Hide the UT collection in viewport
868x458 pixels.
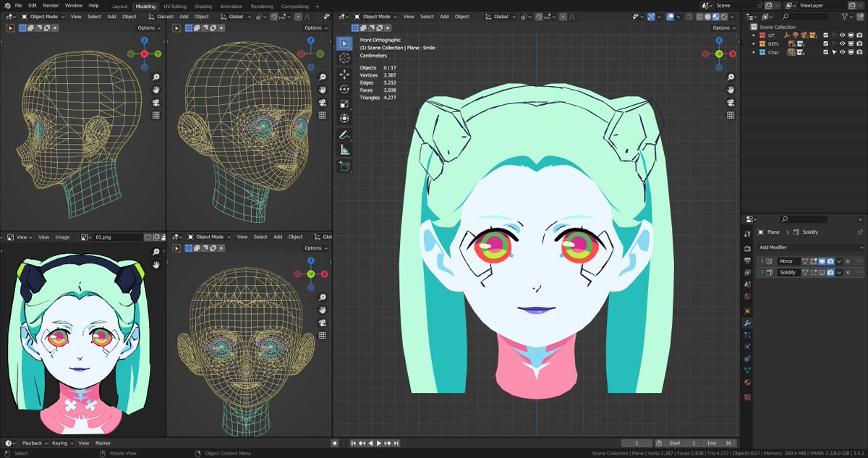point(842,35)
